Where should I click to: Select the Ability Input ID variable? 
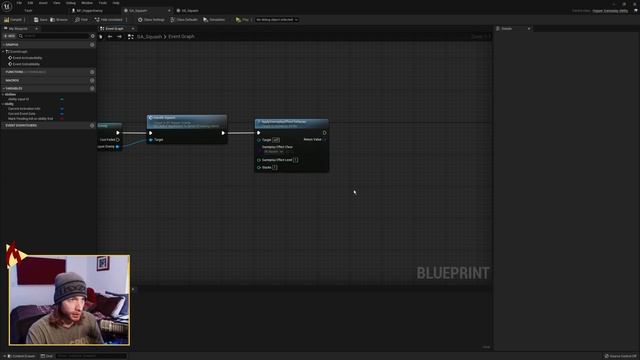[18, 99]
